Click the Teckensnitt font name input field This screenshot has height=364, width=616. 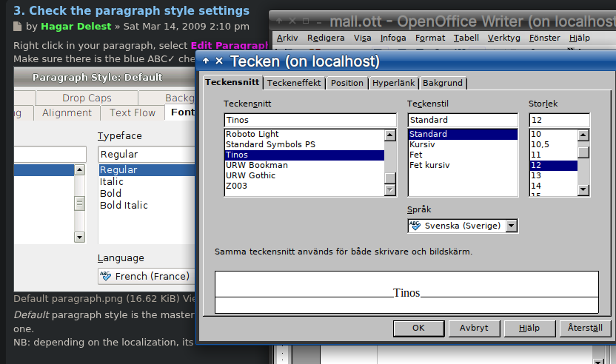coord(310,120)
